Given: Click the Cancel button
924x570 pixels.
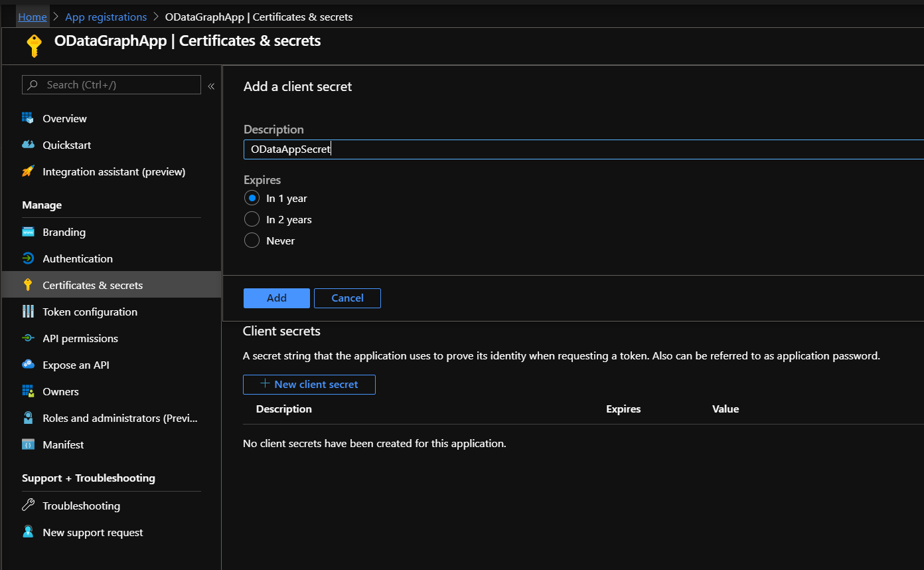Looking at the screenshot, I should 347,298.
